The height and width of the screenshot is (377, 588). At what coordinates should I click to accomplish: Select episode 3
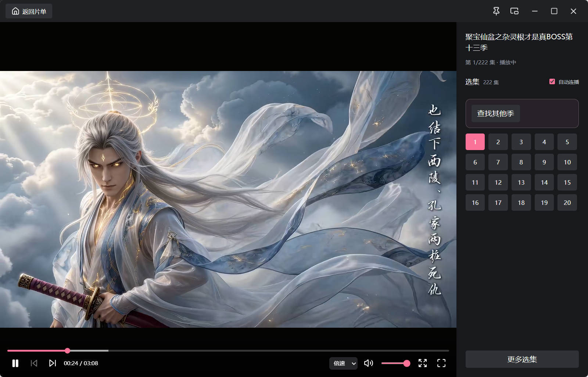pyautogui.click(x=521, y=142)
